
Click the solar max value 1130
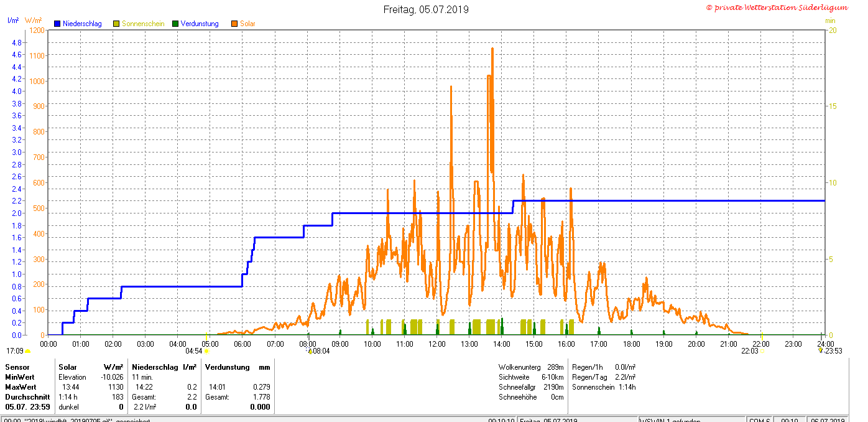(x=116, y=387)
